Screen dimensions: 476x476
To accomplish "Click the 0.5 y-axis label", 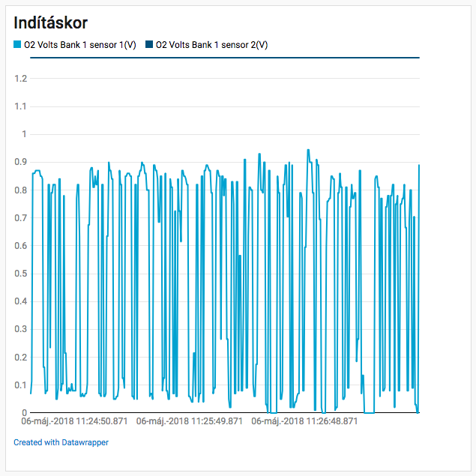I will coord(20,274).
